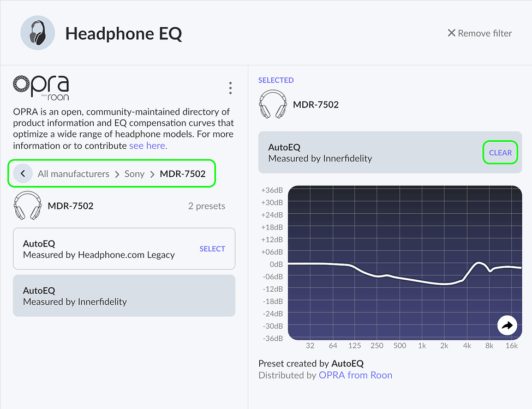Click the headphone icon beside MDR-7502 presets

[27, 206]
